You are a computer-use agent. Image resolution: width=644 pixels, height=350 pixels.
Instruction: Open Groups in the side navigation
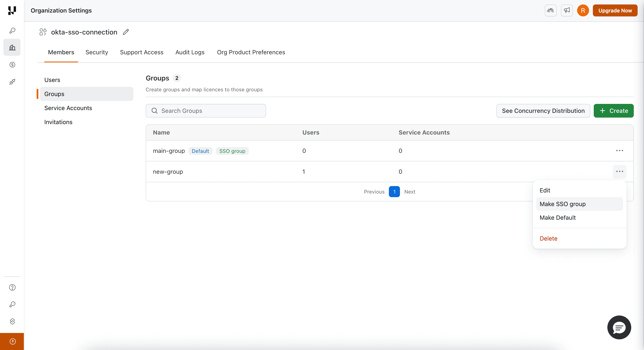pyautogui.click(x=86, y=94)
